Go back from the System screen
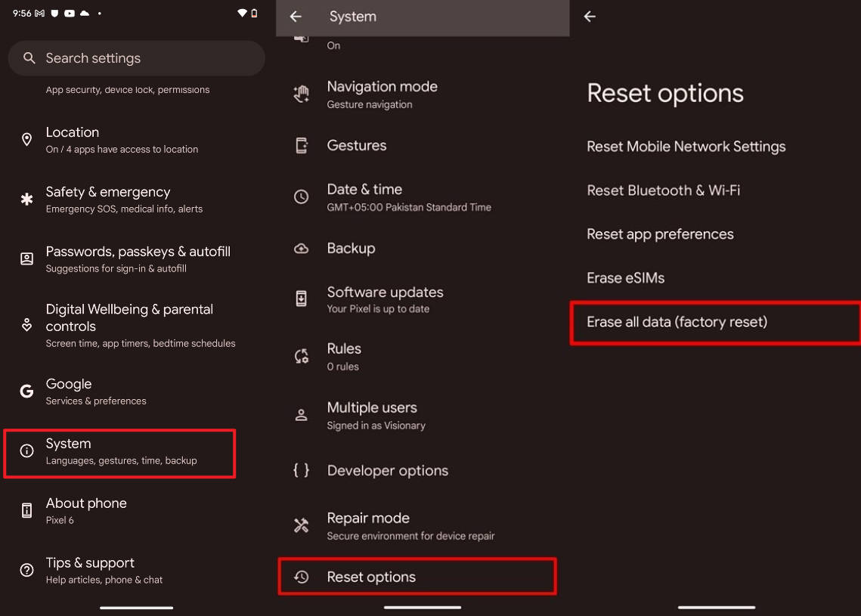 point(296,17)
